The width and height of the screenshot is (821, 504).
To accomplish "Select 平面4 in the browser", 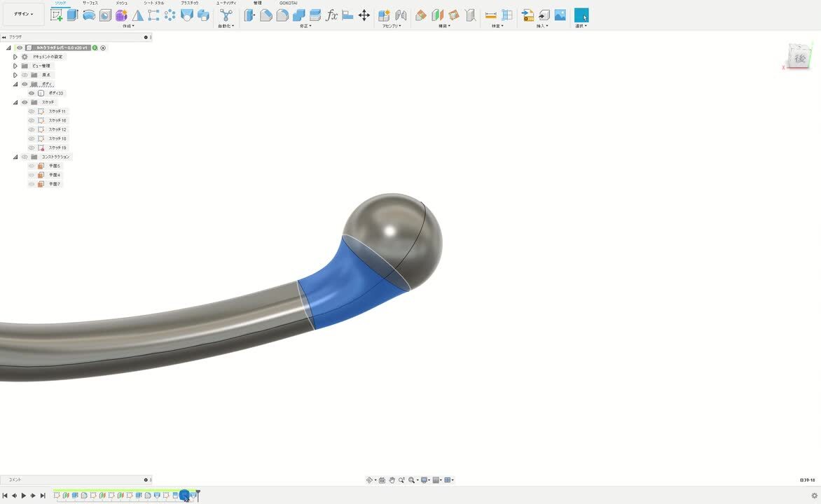I will 55,175.
